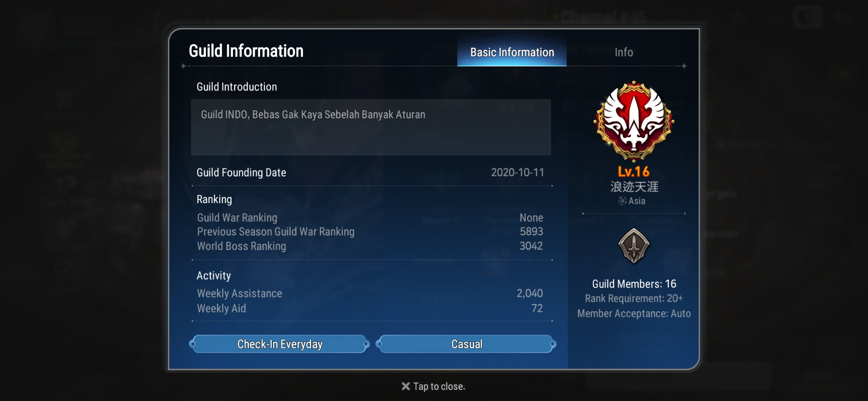Click the Guild Introduction text box

point(371,127)
